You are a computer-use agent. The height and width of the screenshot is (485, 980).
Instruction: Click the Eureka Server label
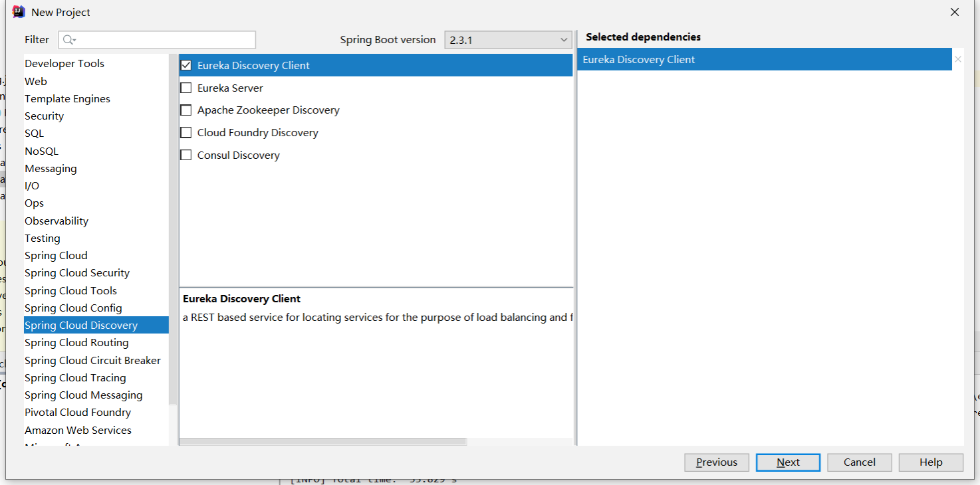(x=230, y=88)
